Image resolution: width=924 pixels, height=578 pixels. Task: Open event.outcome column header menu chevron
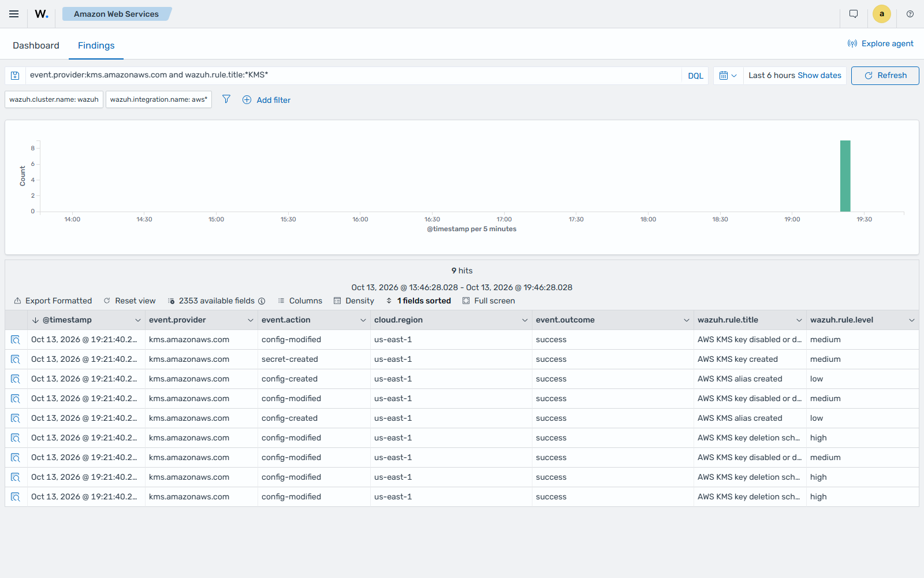click(687, 320)
